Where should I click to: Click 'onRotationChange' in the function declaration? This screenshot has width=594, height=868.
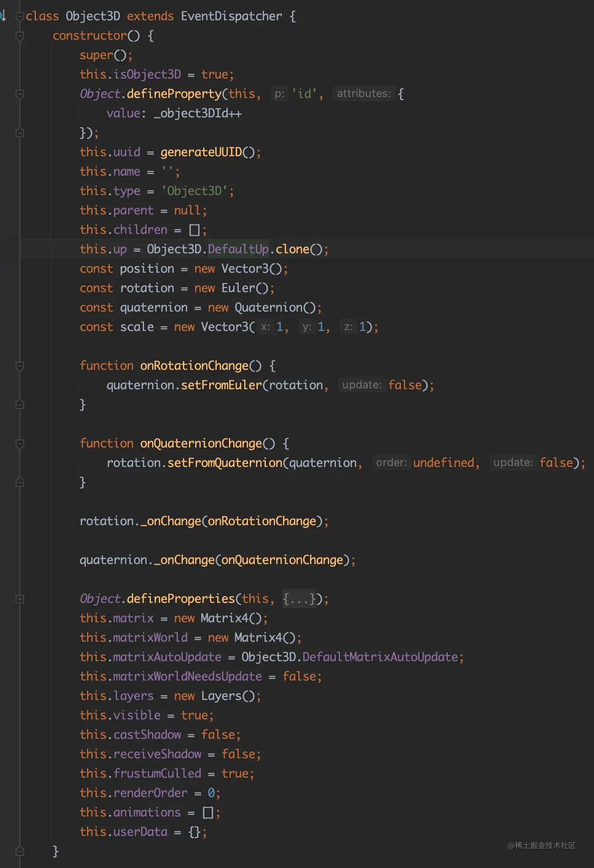pyautogui.click(x=194, y=366)
